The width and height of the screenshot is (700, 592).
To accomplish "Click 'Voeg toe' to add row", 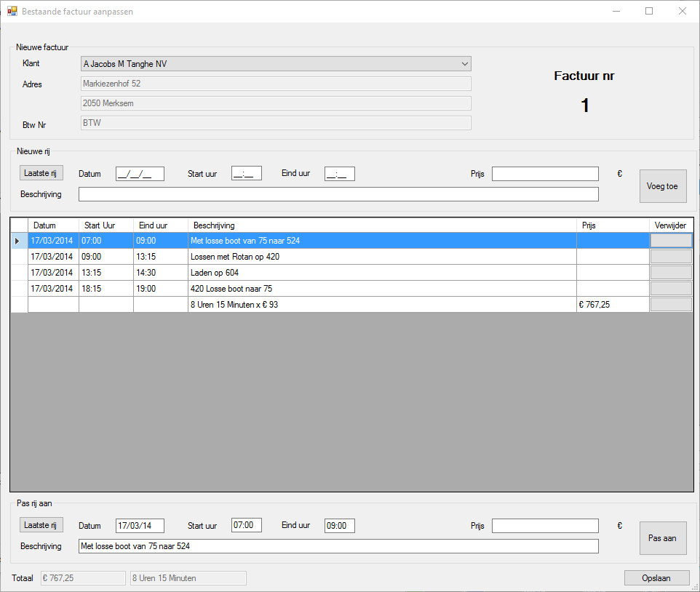I will (662, 186).
